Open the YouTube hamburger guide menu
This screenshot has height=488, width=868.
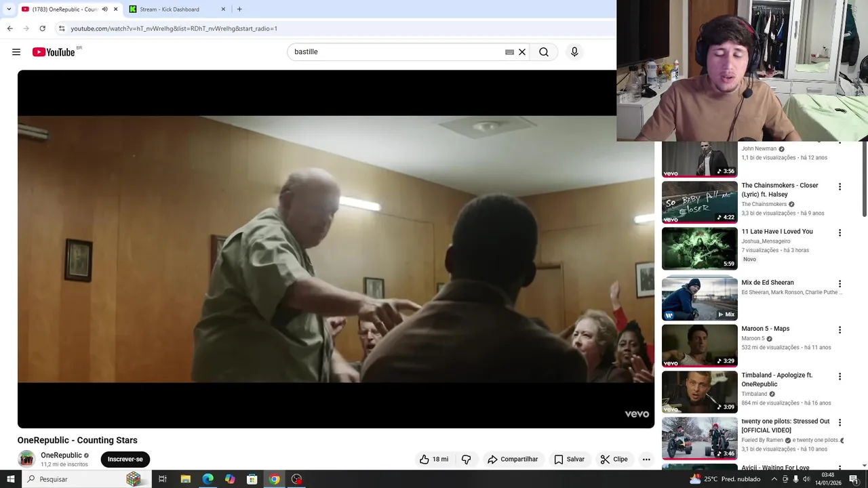click(x=16, y=52)
